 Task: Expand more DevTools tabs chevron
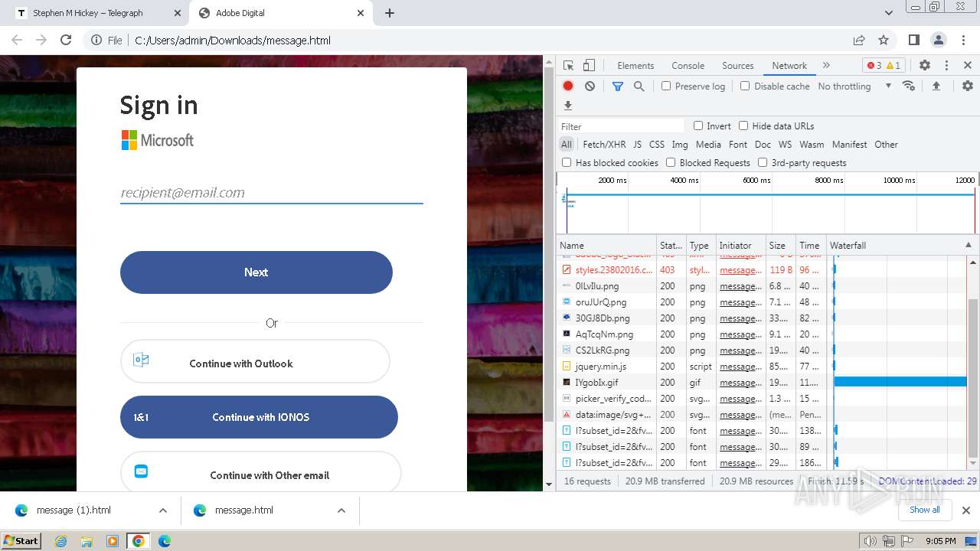tap(826, 66)
